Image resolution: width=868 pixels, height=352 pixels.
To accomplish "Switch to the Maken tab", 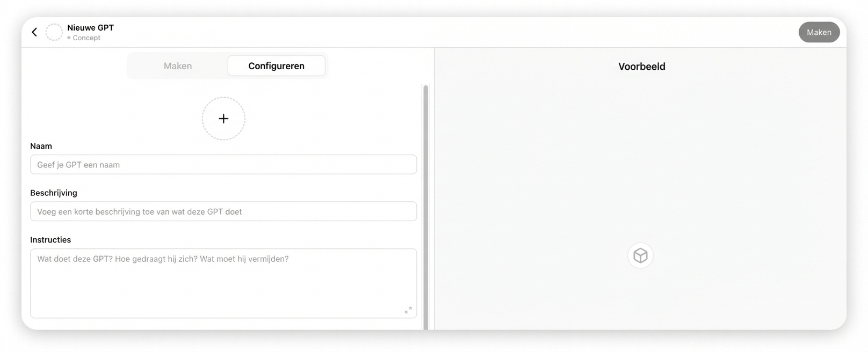I will 178,66.
